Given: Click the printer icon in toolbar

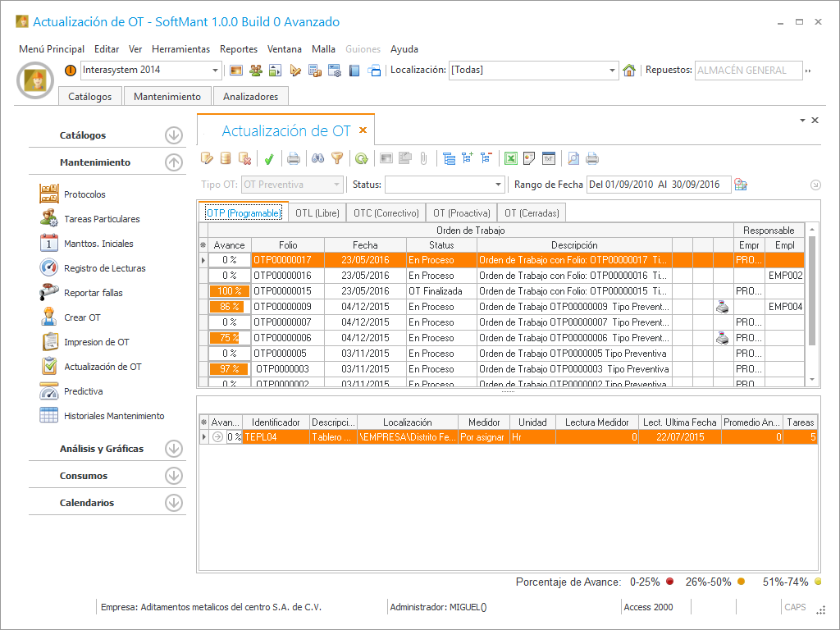Looking at the screenshot, I should 293,158.
